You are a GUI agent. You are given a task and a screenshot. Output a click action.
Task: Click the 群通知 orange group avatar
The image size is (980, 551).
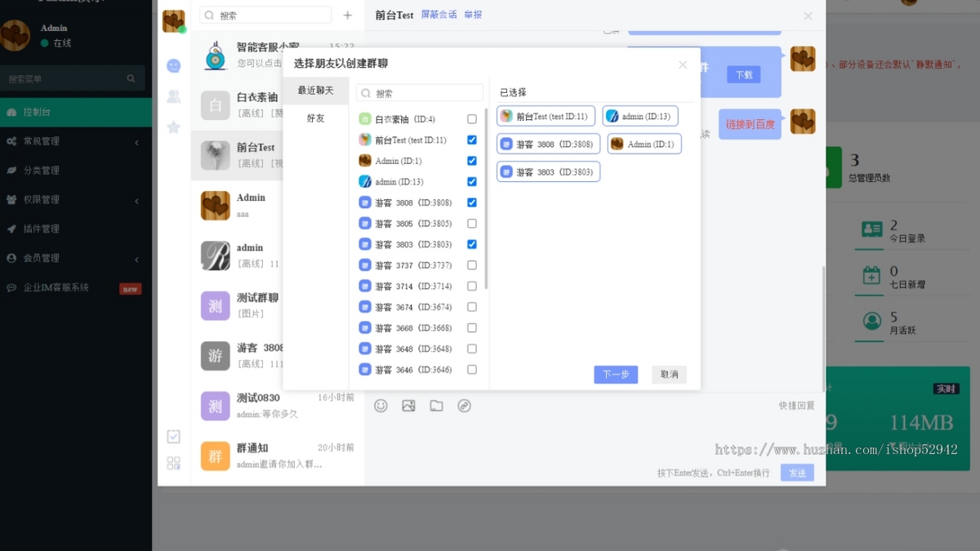coord(216,456)
